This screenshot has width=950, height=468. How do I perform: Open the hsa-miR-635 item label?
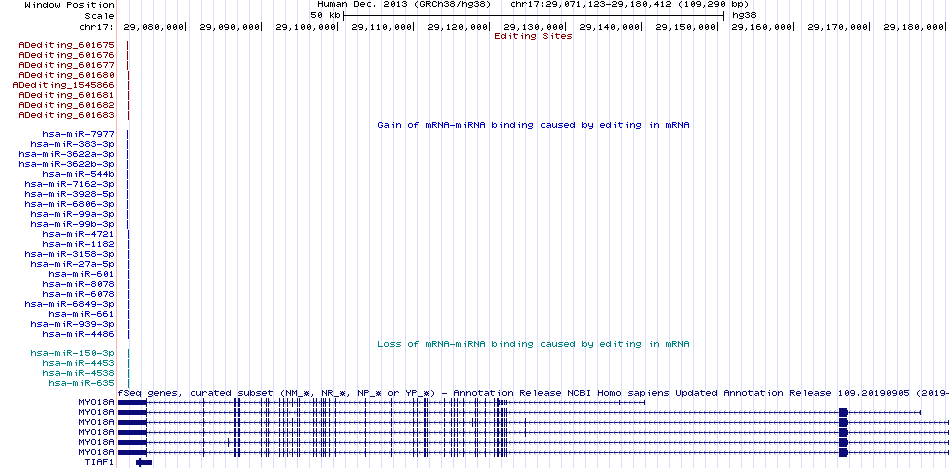pos(82,383)
